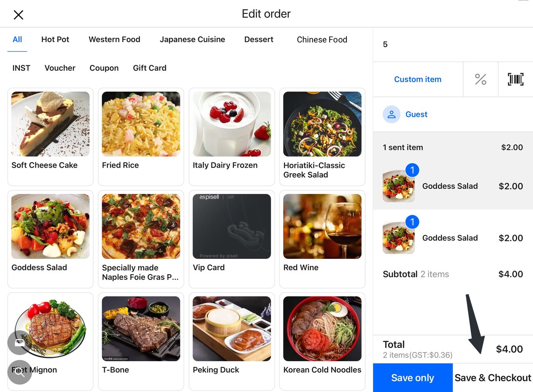
Task: Show the Chinese Food category
Action: coord(322,40)
